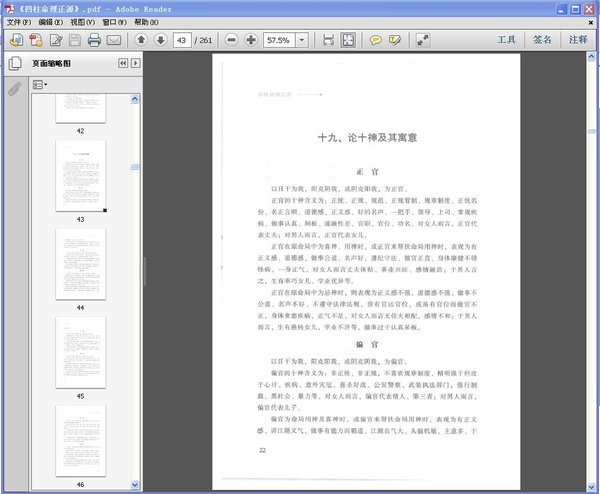Open the 注释 pane
This screenshot has height=494, width=600.
(x=578, y=40)
